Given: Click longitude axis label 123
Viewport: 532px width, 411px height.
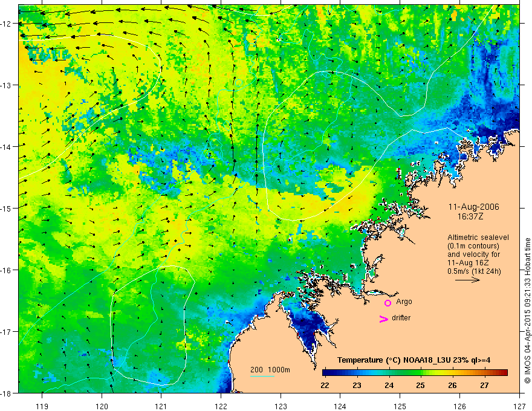Looking at the screenshot, I should coord(281,406).
